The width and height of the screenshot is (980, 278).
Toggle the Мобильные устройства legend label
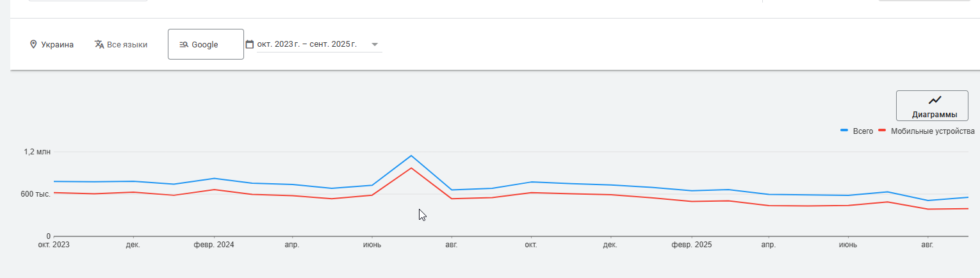tap(933, 131)
